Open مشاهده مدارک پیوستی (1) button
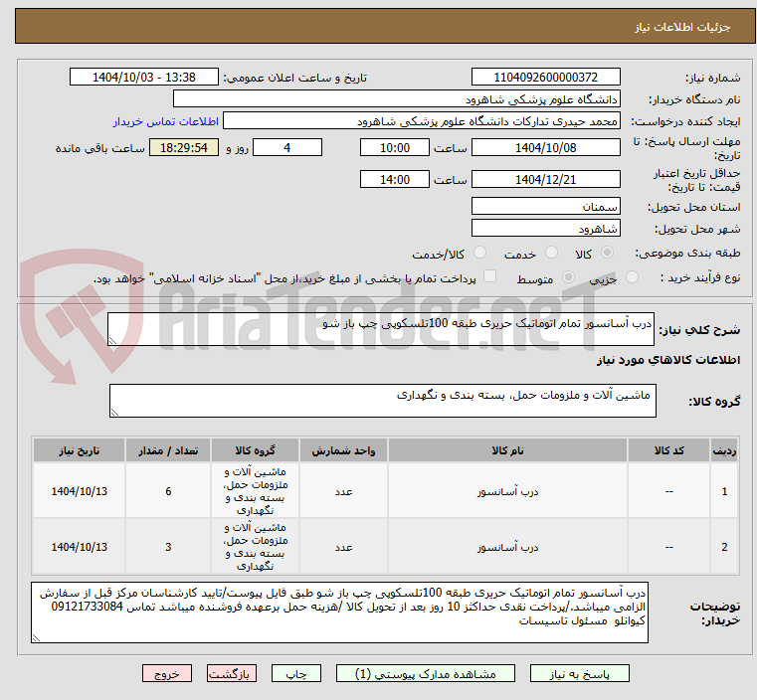Image resolution: width=757 pixels, height=700 pixels. (x=426, y=673)
